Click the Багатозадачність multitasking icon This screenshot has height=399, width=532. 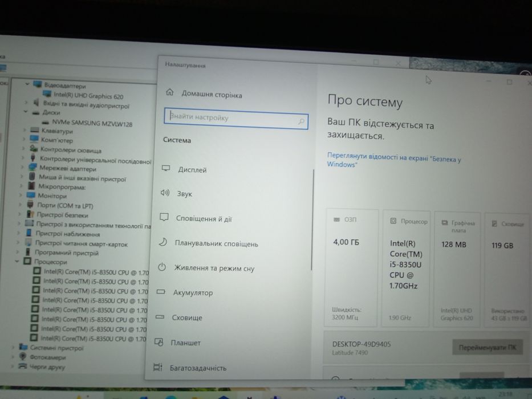click(158, 367)
